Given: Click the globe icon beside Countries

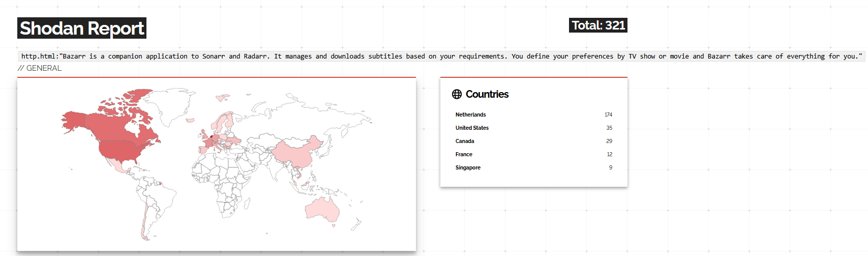Looking at the screenshot, I should (x=457, y=94).
